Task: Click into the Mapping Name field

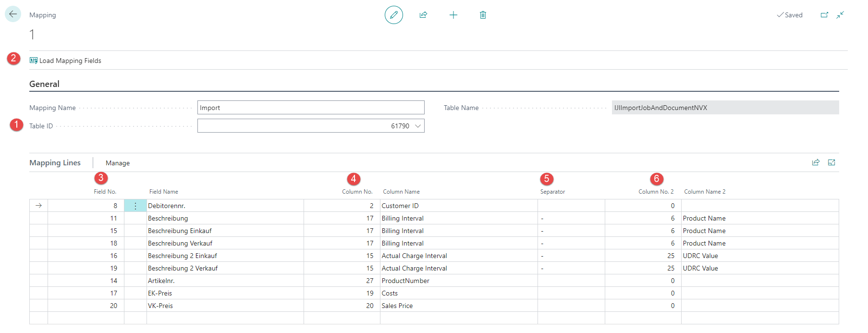Action: pyautogui.click(x=310, y=108)
